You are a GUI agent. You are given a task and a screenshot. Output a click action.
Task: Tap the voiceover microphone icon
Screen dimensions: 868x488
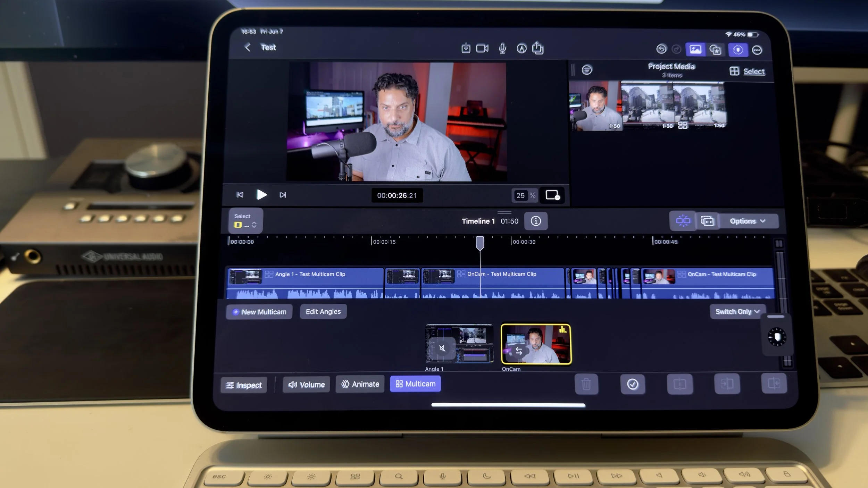[x=502, y=49]
